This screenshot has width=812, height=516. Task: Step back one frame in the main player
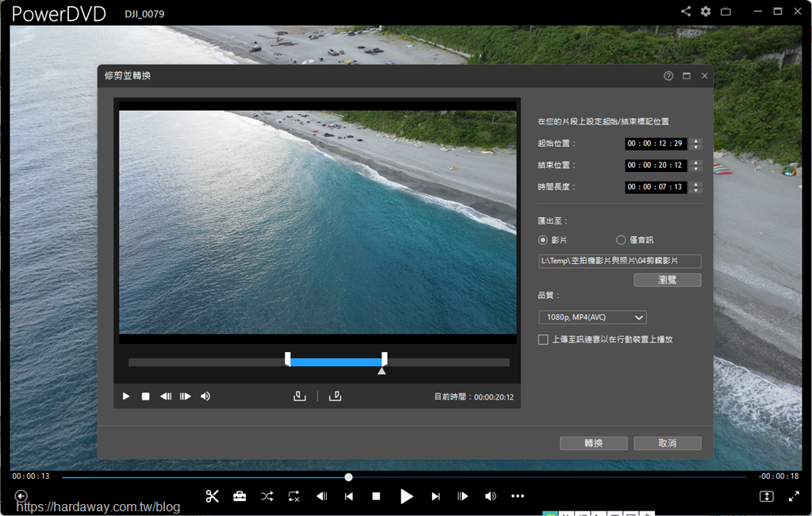(x=322, y=496)
